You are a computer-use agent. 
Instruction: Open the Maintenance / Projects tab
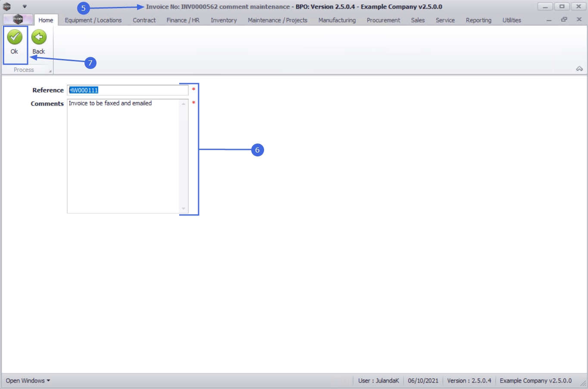pyautogui.click(x=277, y=20)
